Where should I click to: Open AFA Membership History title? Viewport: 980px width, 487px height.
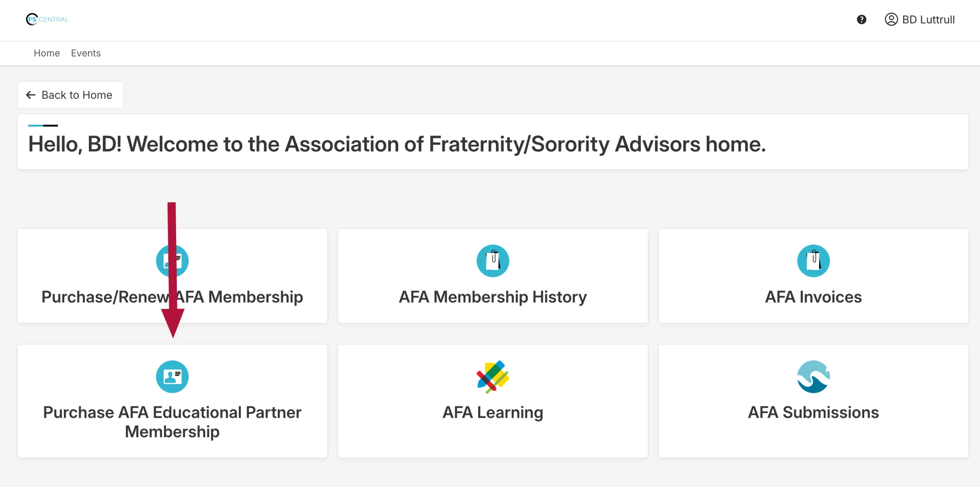pyautogui.click(x=493, y=297)
